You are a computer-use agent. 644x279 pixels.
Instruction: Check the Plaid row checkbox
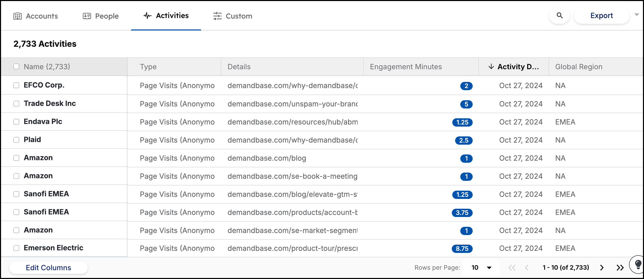pyautogui.click(x=16, y=140)
